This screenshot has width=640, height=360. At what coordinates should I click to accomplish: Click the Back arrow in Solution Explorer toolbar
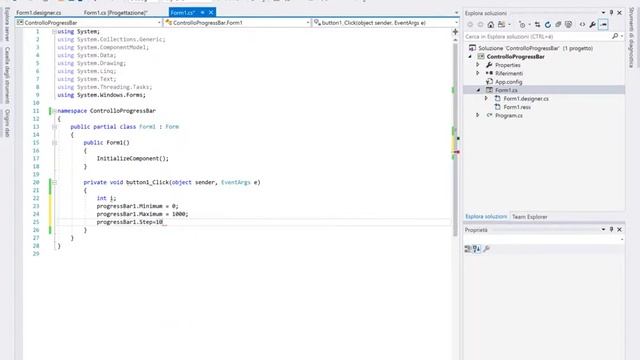(x=470, y=25)
